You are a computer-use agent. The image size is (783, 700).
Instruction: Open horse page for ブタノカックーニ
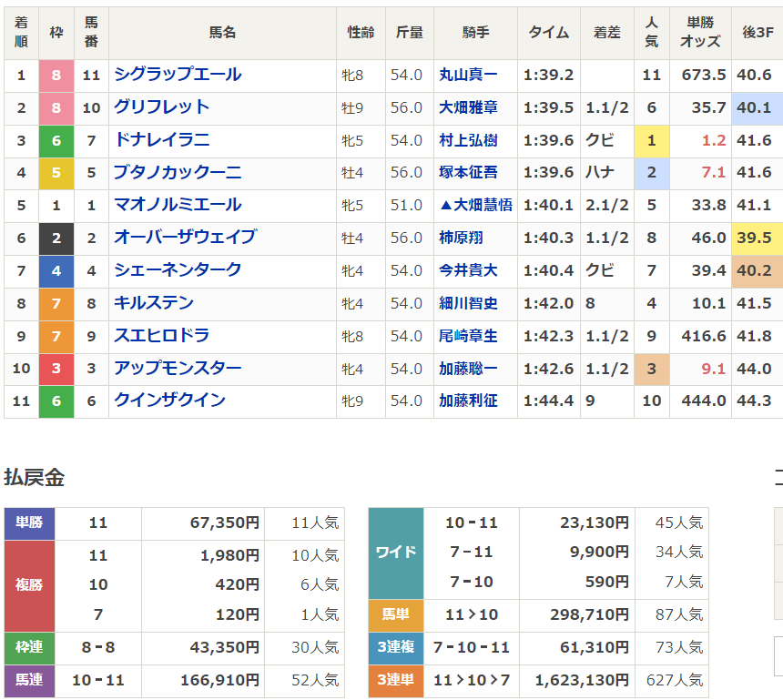click(178, 173)
